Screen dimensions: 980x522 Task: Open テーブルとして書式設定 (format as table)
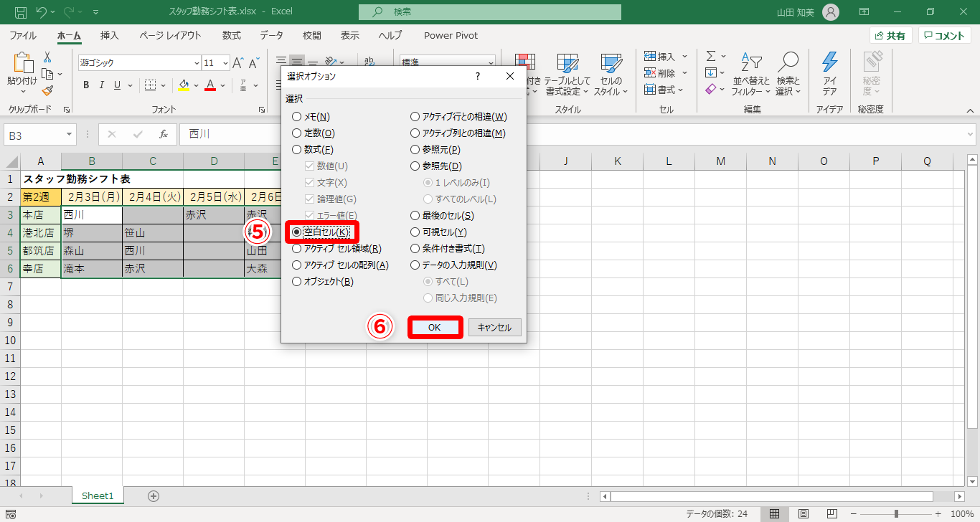(567, 75)
